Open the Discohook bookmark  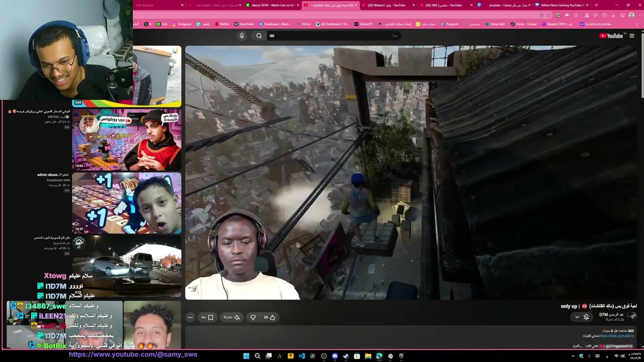tap(244, 24)
